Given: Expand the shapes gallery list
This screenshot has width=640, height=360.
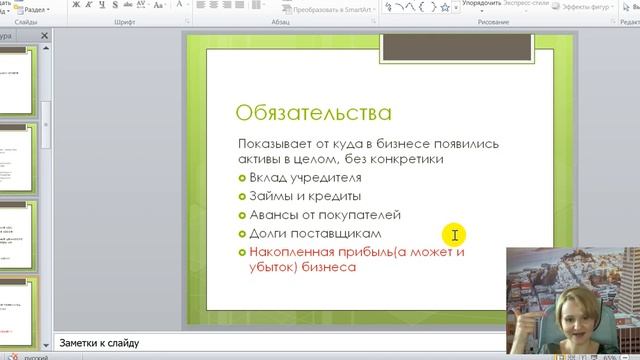Looking at the screenshot, I should click(x=456, y=7).
